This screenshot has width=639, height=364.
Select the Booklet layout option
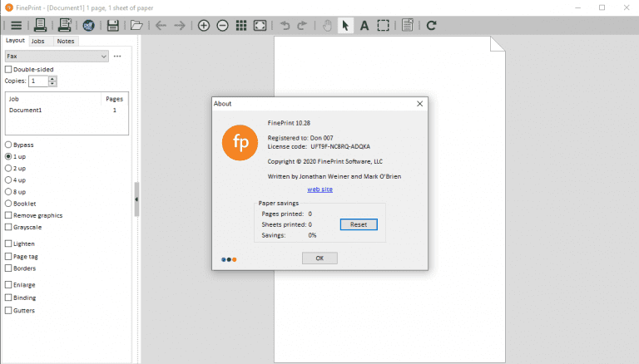(x=9, y=204)
